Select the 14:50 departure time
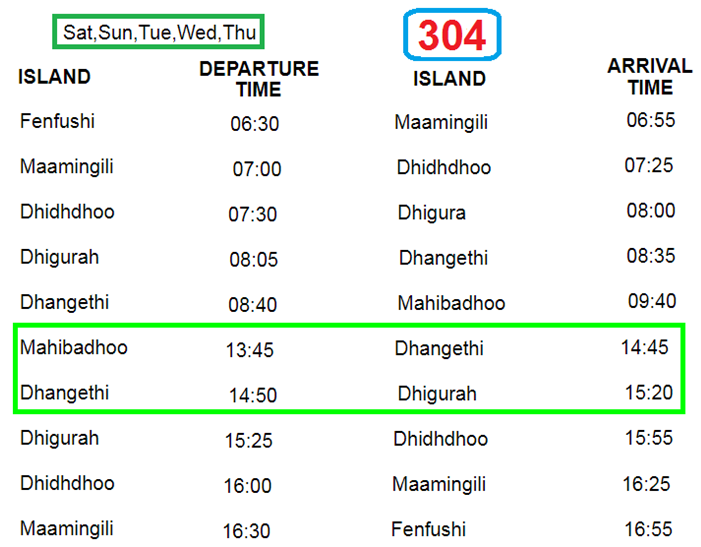The height and width of the screenshot is (547, 701). [253, 395]
